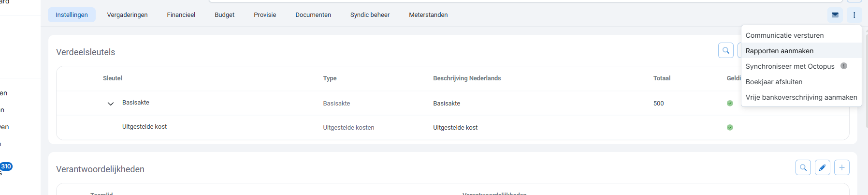Screen dimensions: 868x195
Task: Click the green validity check for Uitgestelde kost
Action: tap(730, 127)
